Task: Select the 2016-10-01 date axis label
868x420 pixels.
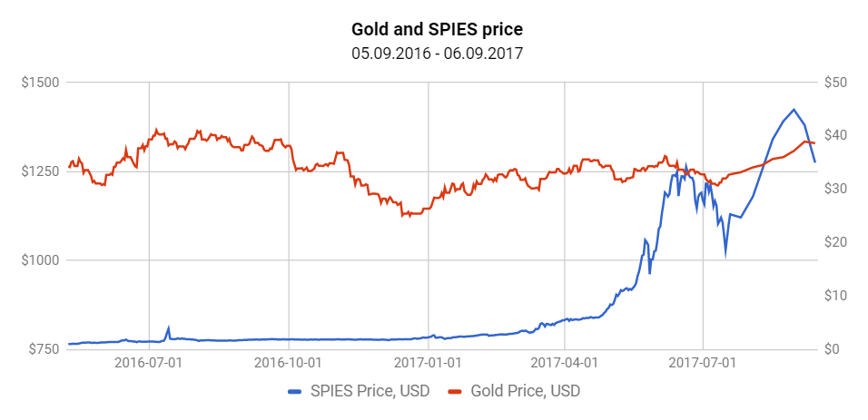Action: click(288, 364)
